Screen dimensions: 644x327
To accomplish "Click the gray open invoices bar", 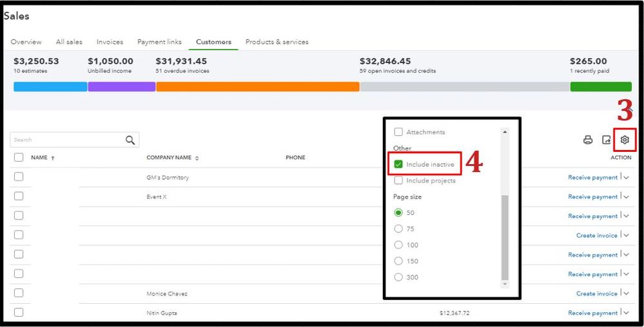I will [465, 86].
